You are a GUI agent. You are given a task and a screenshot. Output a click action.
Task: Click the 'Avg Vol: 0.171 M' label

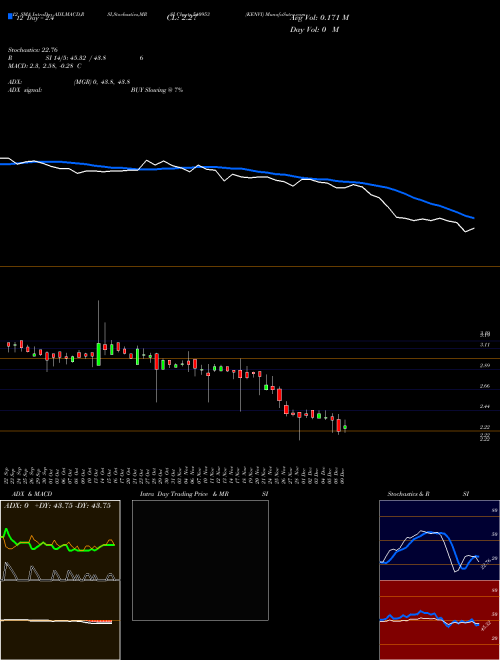[x=319, y=18]
